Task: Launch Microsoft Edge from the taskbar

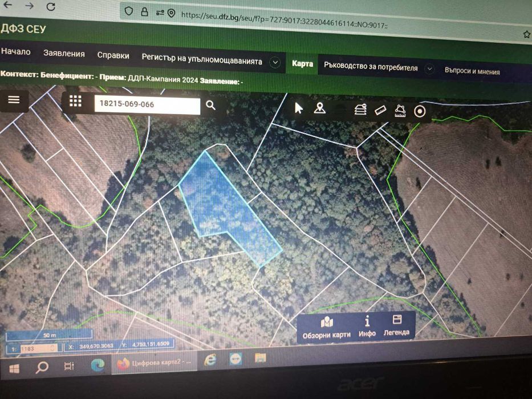Action: tap(98, 364)
